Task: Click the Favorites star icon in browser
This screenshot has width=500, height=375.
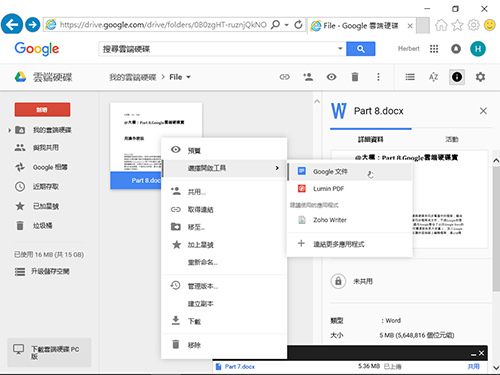Action: pyautogui.click(x=457, y=25)
